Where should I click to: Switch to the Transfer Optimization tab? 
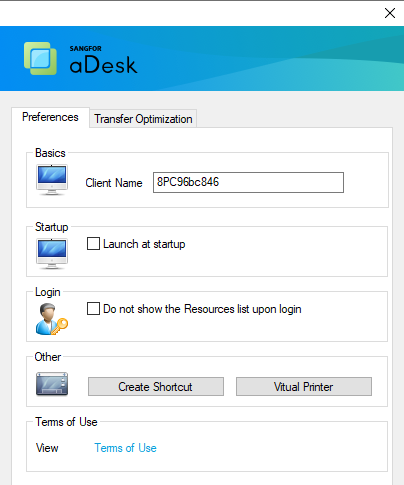tap(143, 119)
